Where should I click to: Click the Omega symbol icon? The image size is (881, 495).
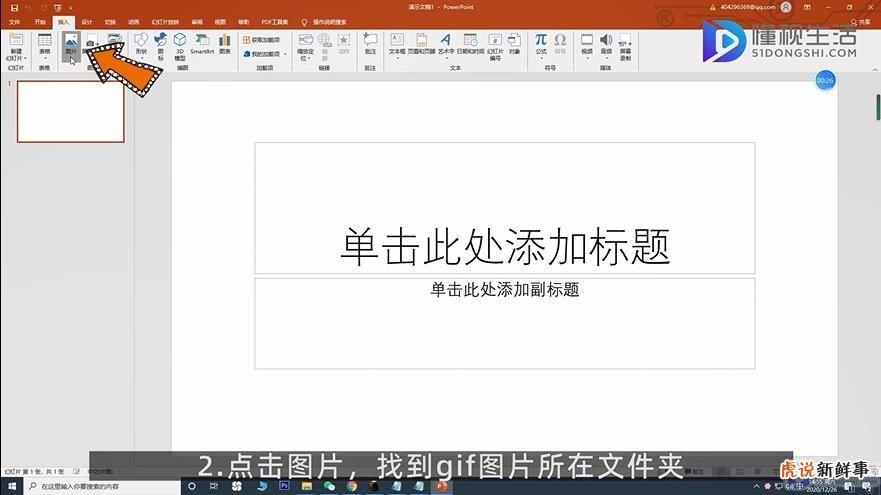coord(560,43)
